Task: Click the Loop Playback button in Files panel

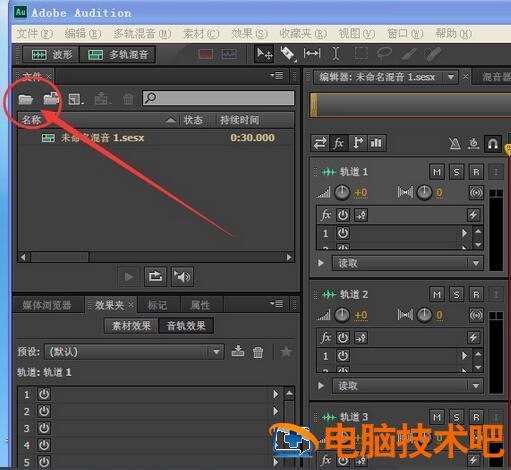Action: coord(155,276)
